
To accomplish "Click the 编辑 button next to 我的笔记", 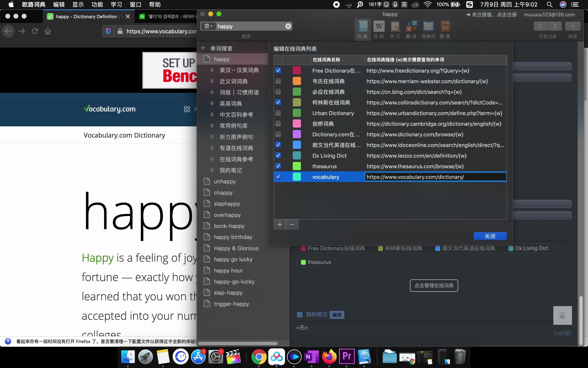I will pyautogui.click(x=337, y=315).
